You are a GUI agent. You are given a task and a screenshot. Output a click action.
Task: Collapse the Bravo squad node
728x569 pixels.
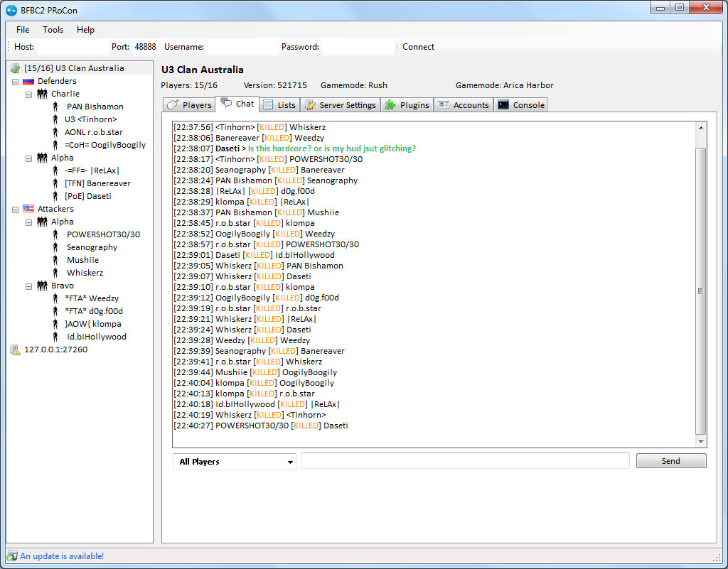click(x=28, y=286)
